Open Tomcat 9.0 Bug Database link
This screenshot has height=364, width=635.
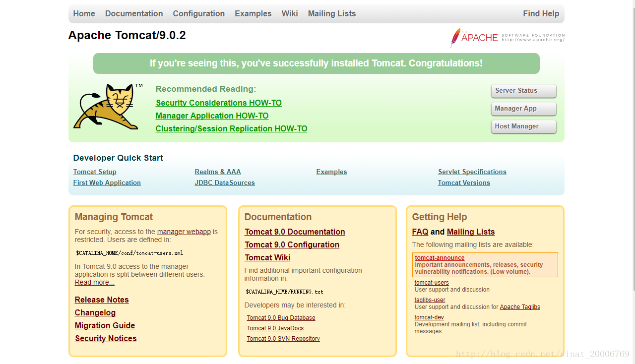281,318
